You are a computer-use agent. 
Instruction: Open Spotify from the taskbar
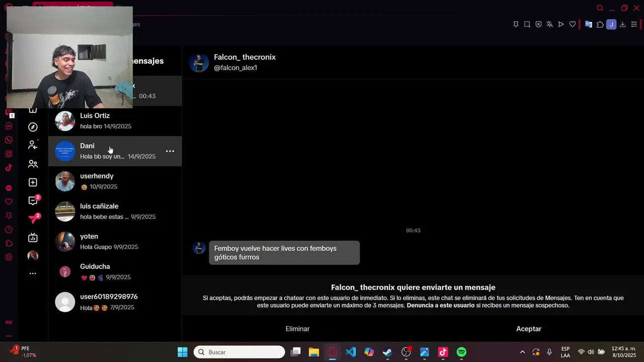[x=461, y=352]
